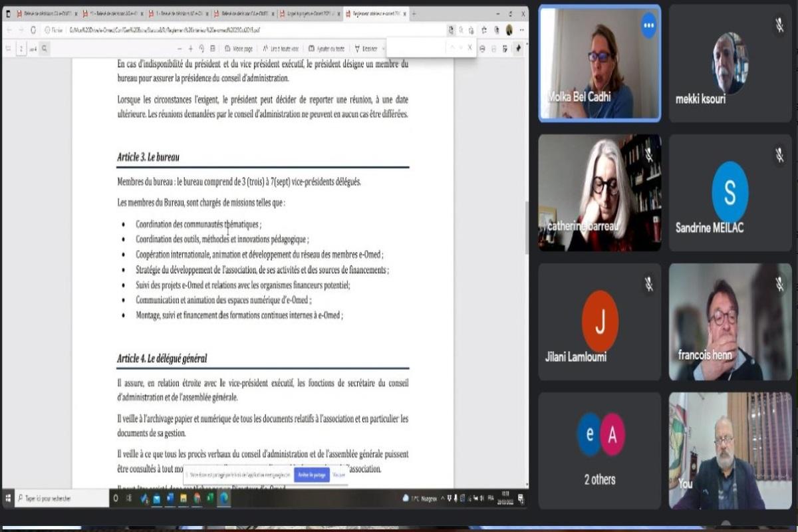Image resolution: width=798 pixels, height=532 pixels.
Task: Click the PDF vertical scrollbar thumb
Action: coord(526,226)
